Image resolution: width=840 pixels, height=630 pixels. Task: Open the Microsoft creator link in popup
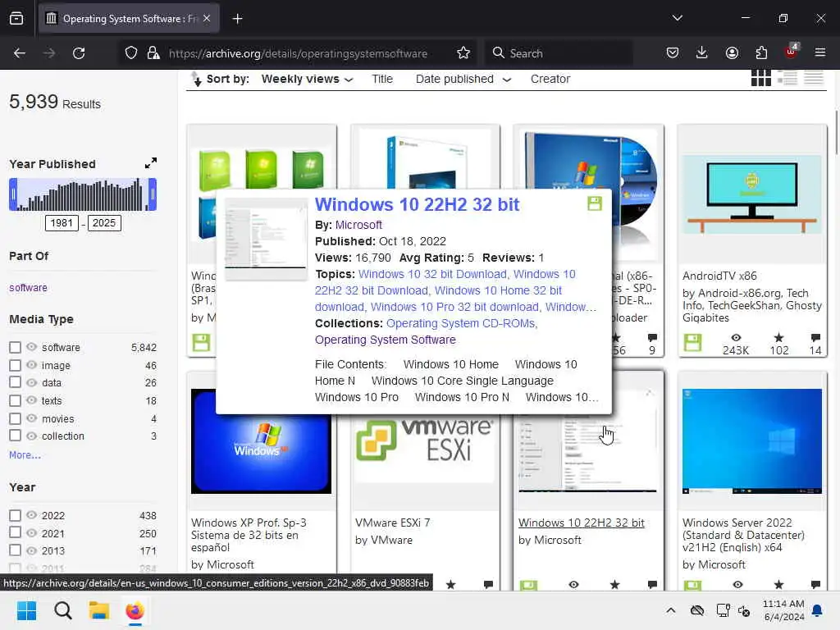(358, 225)
